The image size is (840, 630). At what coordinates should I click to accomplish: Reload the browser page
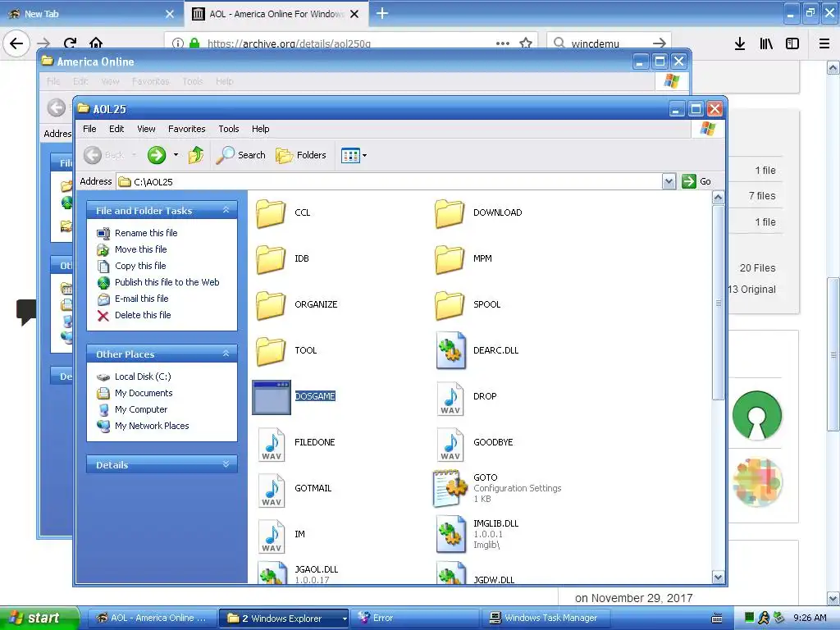click(x=71, y=43)
